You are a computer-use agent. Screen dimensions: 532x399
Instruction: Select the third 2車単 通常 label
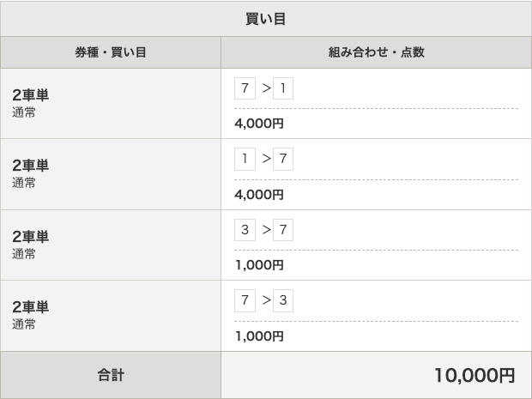tap(31, 245)
